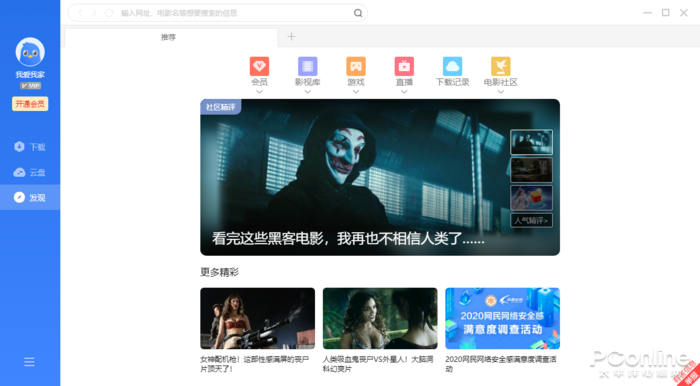
Task: Click the 云盘 cloud icon
Action: [x=19, y=172]
